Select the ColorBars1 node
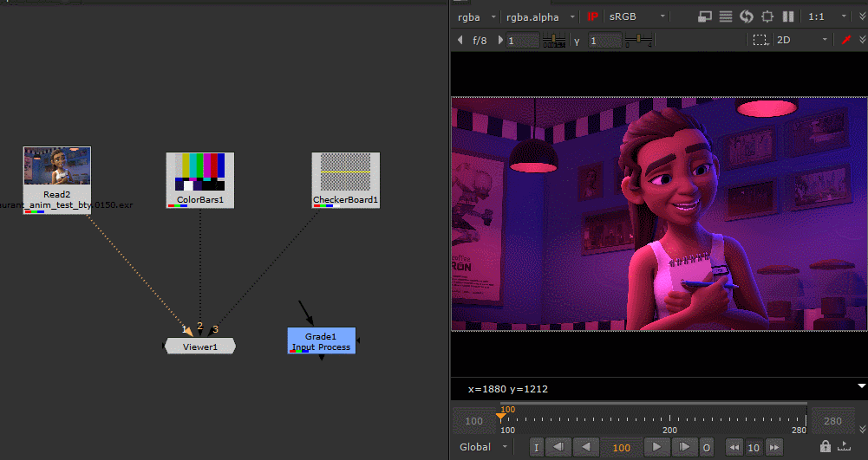Screen dimensions: 868x460 point(199,180)
